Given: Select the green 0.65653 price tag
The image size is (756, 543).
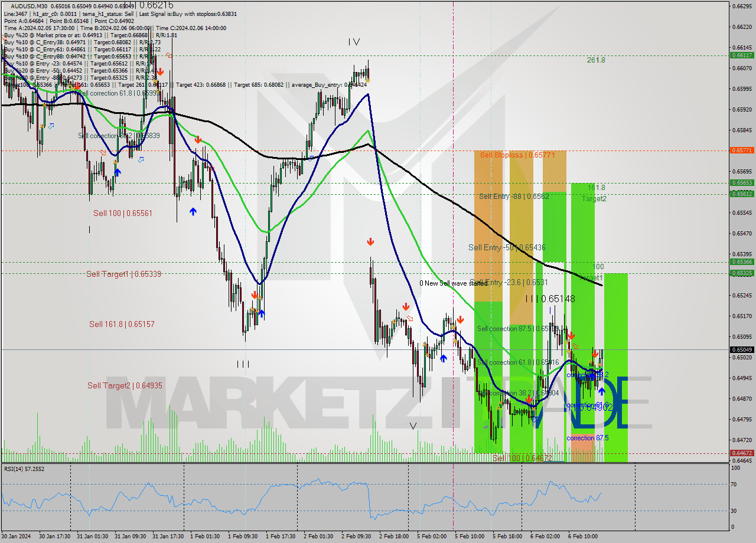Looking at the screenshot, I should click(742, 183).
